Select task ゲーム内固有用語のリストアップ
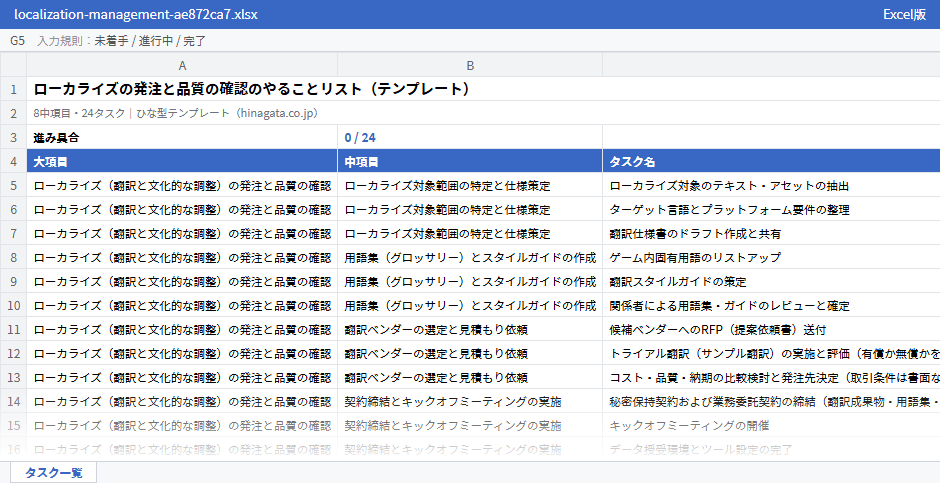Screen dimensions: 940x483 pyautogui.click(x=772, y=257)
